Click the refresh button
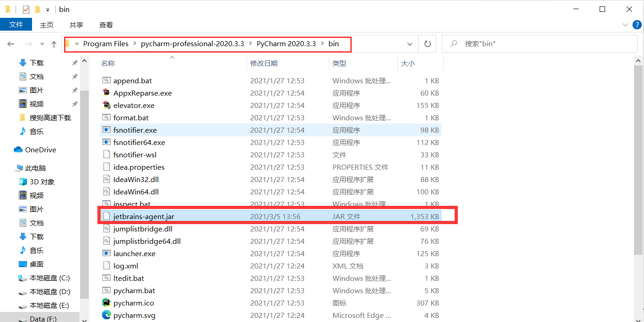The image size is (644, 322). pyautogui.click(x=427, y=43)
